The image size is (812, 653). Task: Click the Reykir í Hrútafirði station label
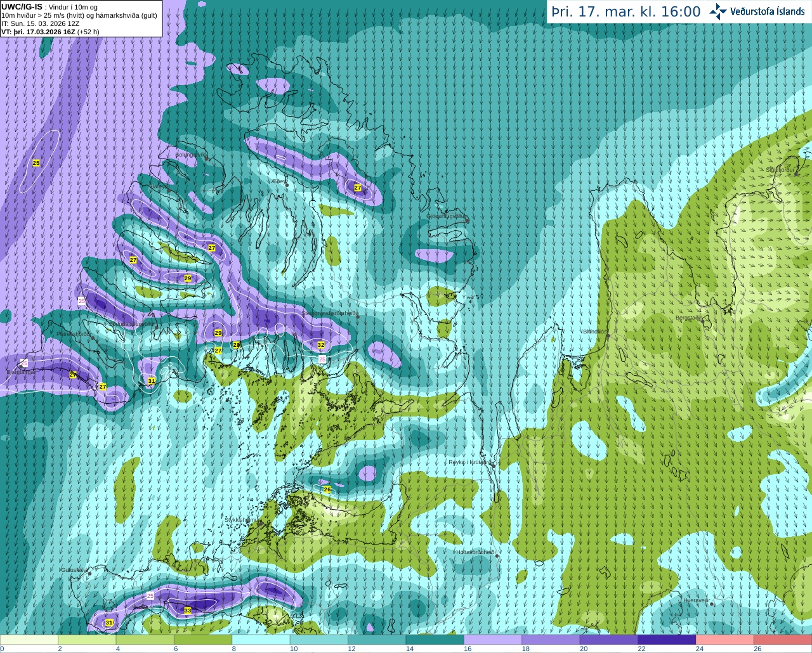470,462
